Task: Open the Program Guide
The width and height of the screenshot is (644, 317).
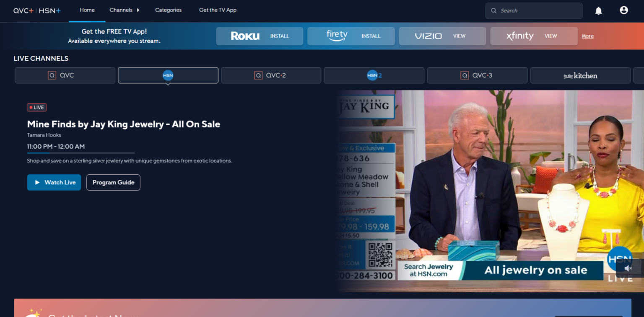Action: [113, 183]
